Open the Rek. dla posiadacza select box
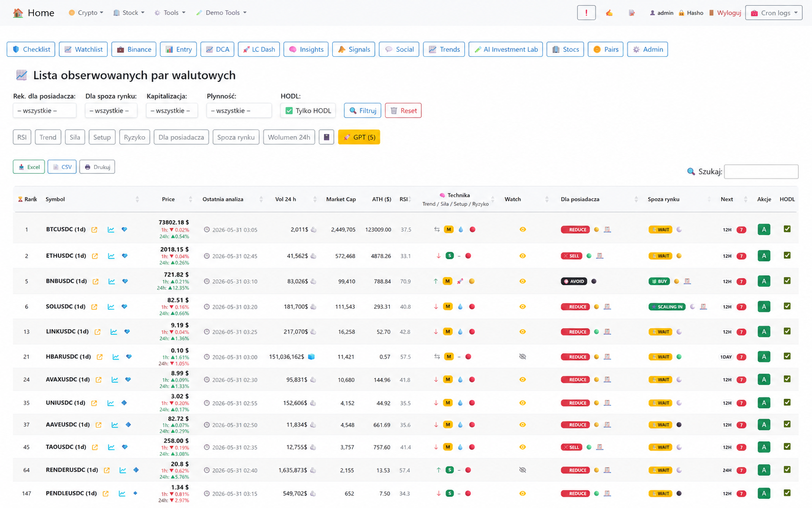812x508 pixels. pyautogui.click(x=45, y=111)
